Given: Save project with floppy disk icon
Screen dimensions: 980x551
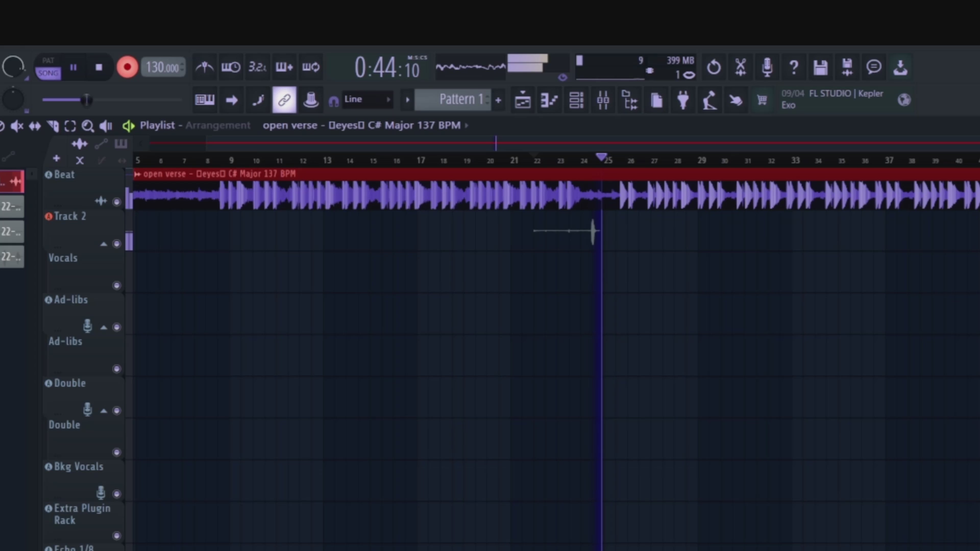Looking at the screenshot, I should click(820, 67).
